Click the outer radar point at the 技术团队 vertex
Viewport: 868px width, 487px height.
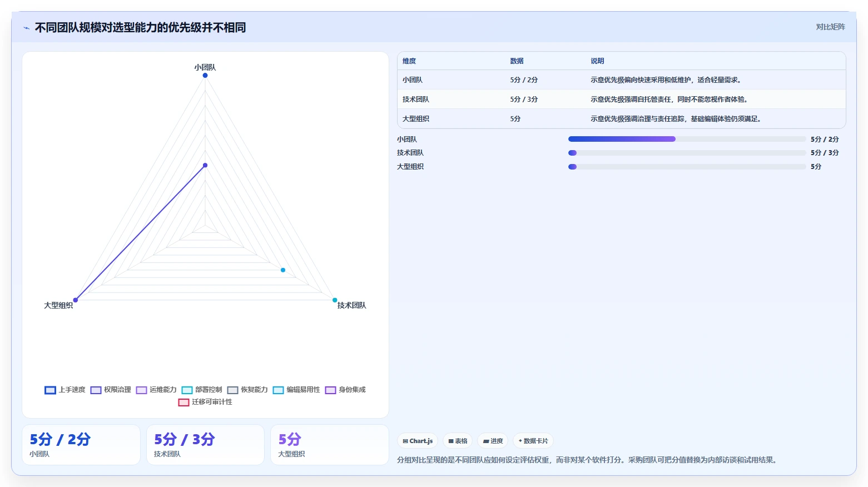(x=335, y=300)
